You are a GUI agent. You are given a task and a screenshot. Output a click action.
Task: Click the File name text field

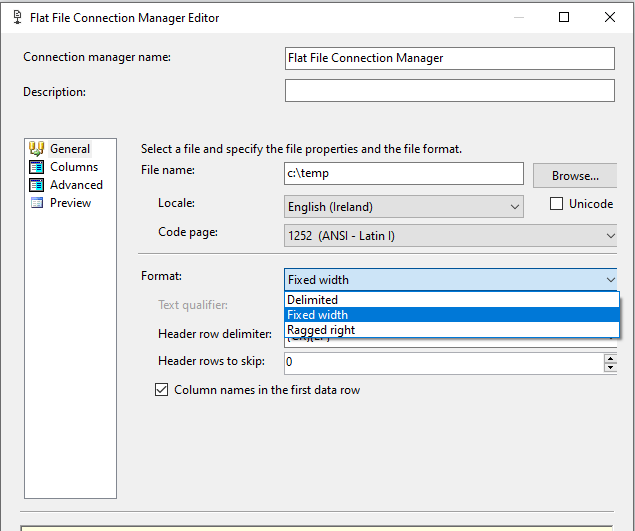(403, 174)
